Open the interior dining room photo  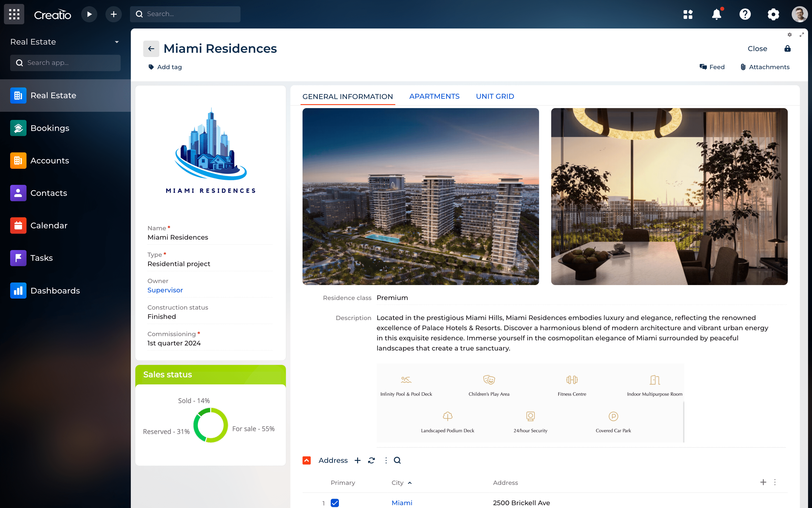pos(669,196)
